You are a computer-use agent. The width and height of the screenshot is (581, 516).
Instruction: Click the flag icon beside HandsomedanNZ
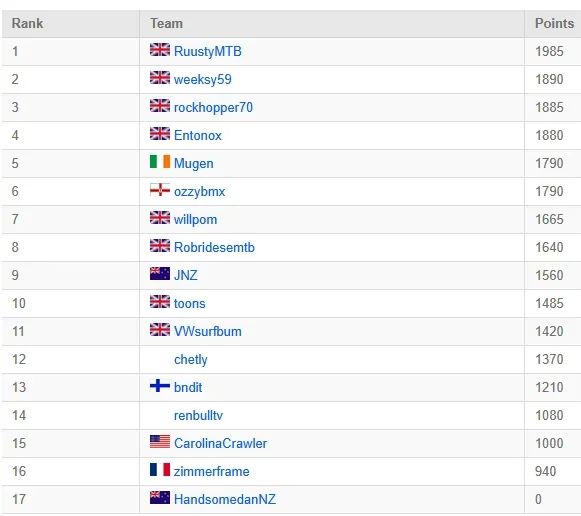pos(160,497)
